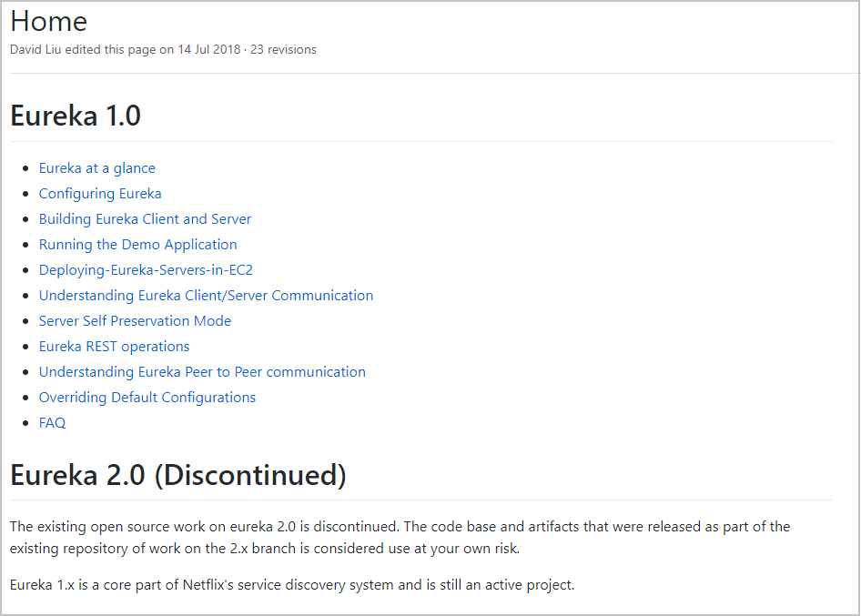Click the paragraph about eureka 2.0 discontinued work
This screenshot has width=861, height=616.
coord(400,538)
